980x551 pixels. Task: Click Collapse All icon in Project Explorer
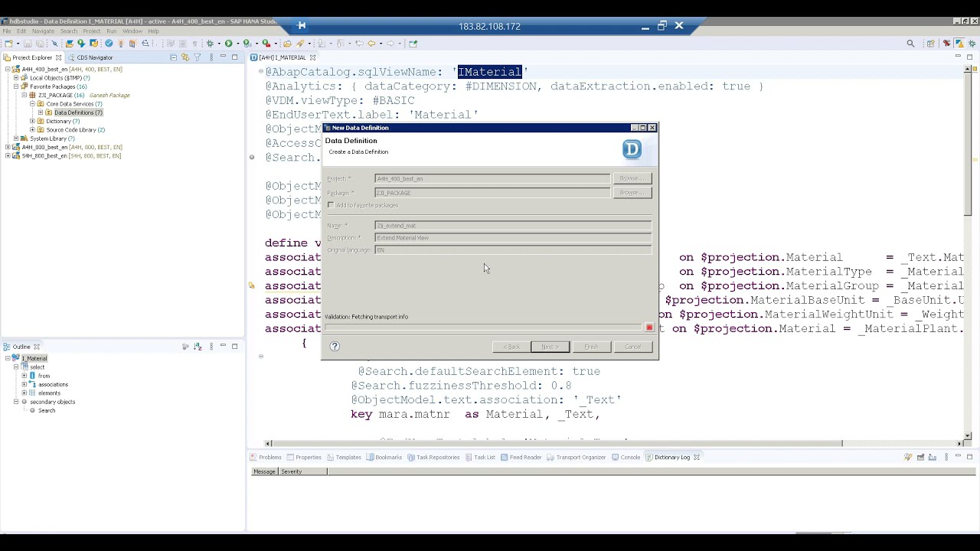[x=173, y=57]
